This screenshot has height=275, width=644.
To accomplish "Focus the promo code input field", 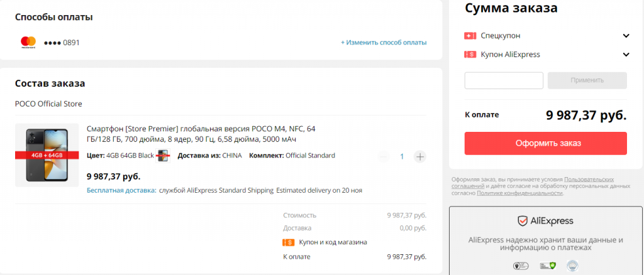I will point(504,80).
